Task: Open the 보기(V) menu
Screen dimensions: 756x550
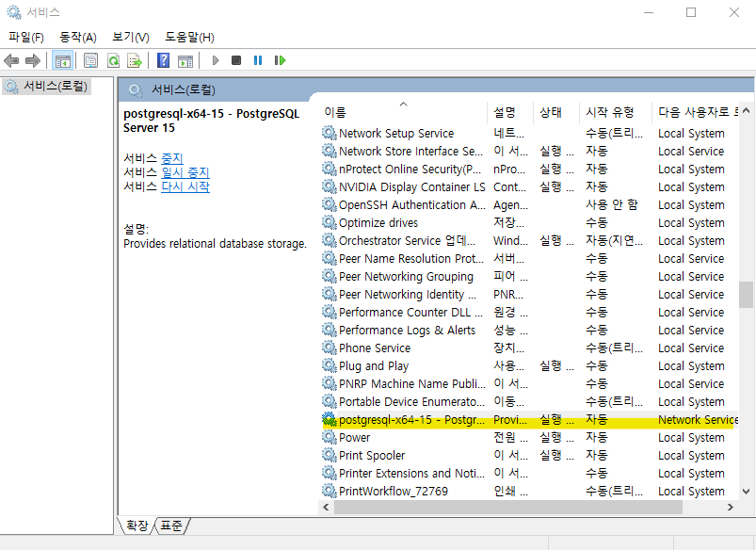Action: point(131,37)
